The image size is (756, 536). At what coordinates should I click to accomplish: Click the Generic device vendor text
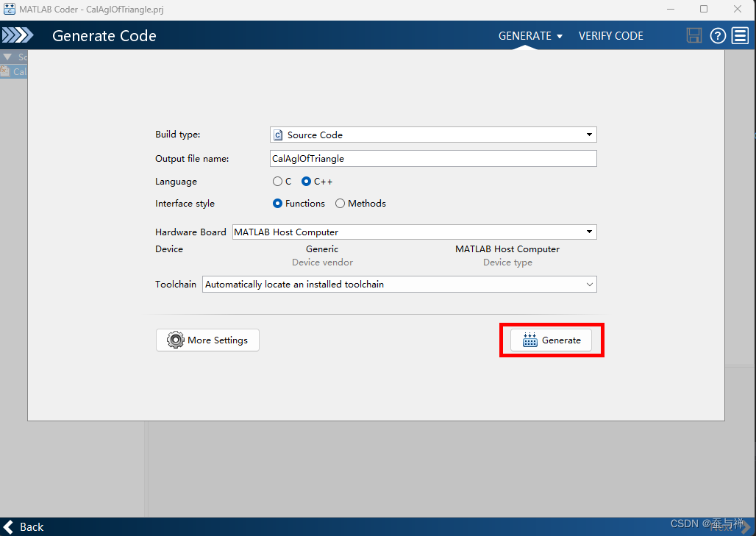322,249
